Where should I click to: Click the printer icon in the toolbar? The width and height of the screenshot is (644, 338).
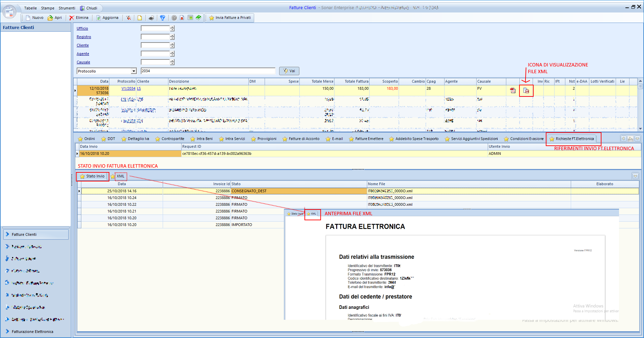[x=151, y=18]
